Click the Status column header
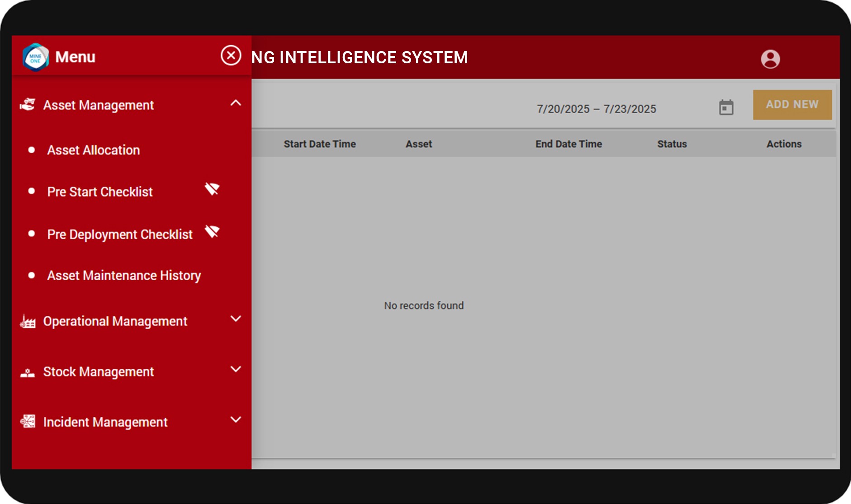 [672, 144]
